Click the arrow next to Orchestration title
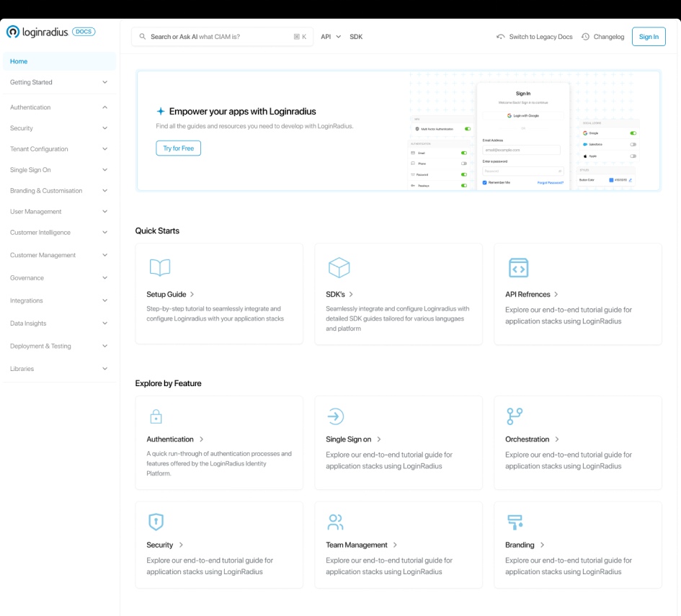The image size is (681, 616). pyautogui.click(x=557, y=439)
